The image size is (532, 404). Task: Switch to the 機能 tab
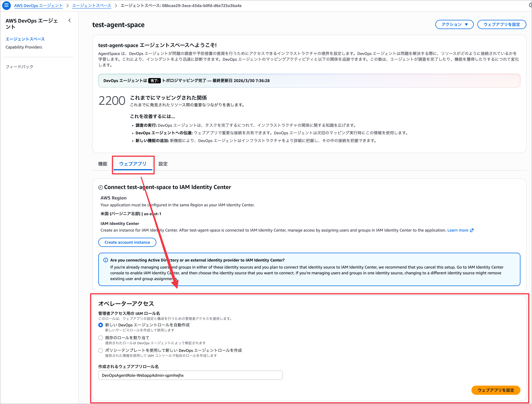click(x=103, y=164)
